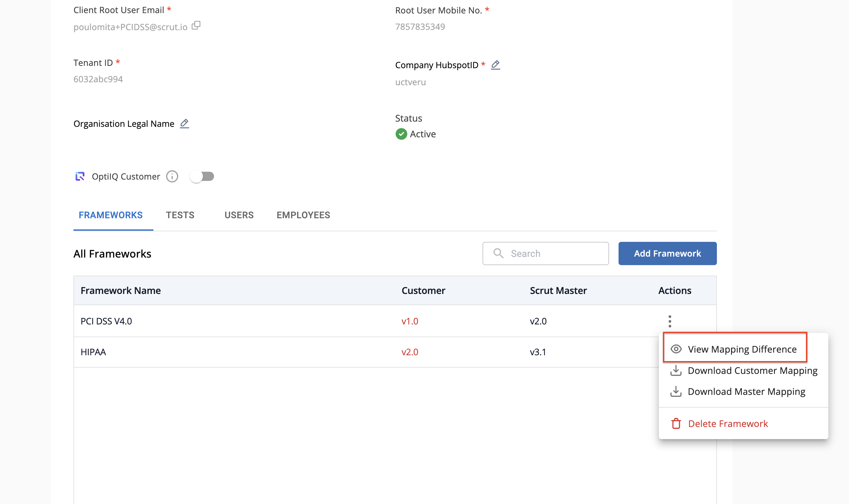Click the OptiIQ Customer label
849x504 pixels.
(126, 176)
